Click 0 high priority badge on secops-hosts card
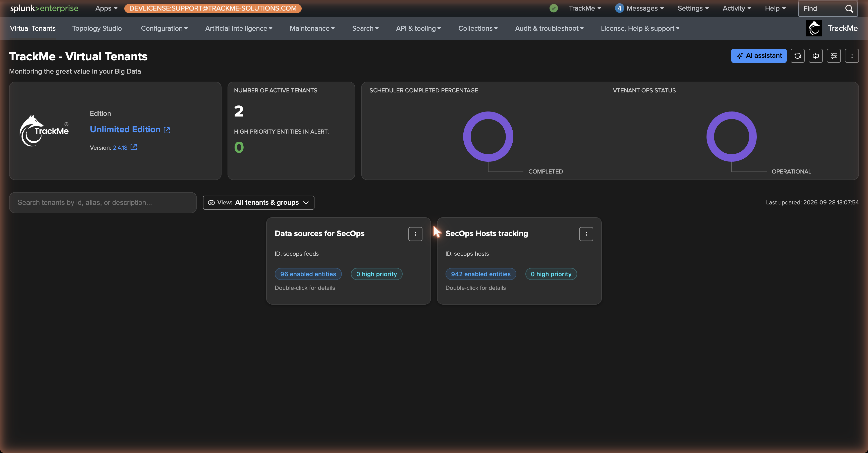The height and width of the screenshot is (453, 868). click(x=551, y=274)
